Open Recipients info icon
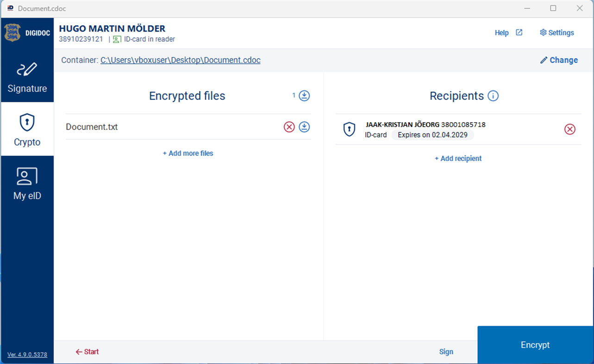594x364 pixels. point(494,96)
